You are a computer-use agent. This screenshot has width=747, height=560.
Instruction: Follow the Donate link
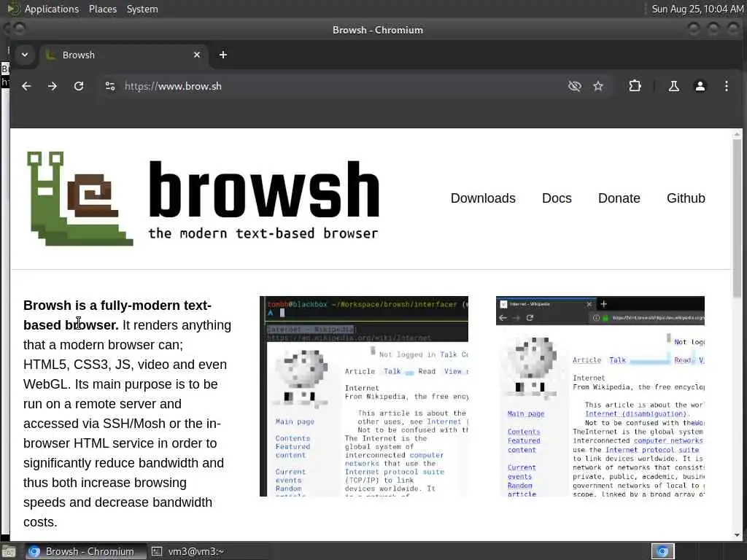click(619, 198)
